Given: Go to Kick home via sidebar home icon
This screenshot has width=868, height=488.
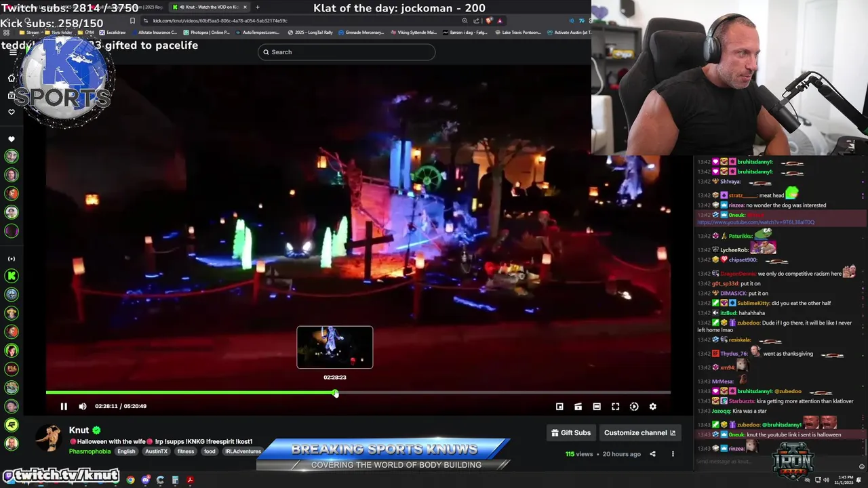Looking at the screenshot, I should pos(12,78).
